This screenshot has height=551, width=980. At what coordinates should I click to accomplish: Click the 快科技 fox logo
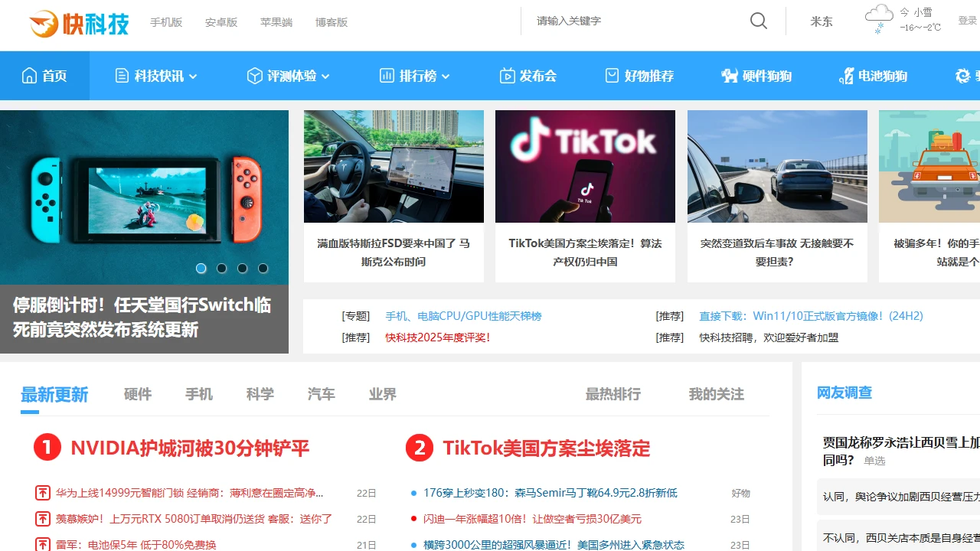45,24
